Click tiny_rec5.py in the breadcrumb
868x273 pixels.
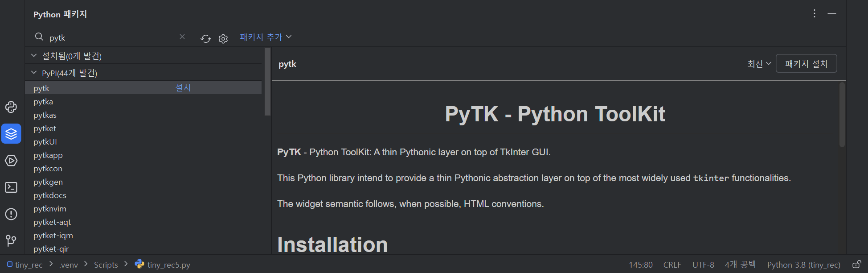tap(169, 265)
